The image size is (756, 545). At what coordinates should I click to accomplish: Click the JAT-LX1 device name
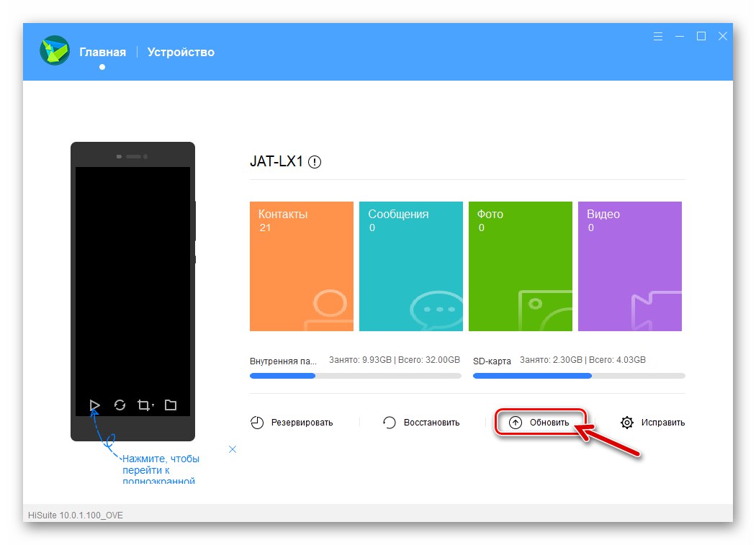click(276, 161)
